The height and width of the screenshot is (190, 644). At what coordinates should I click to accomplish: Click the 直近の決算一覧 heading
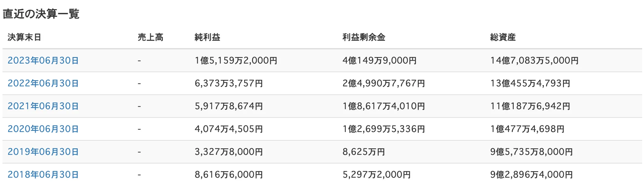pos(41,14)
